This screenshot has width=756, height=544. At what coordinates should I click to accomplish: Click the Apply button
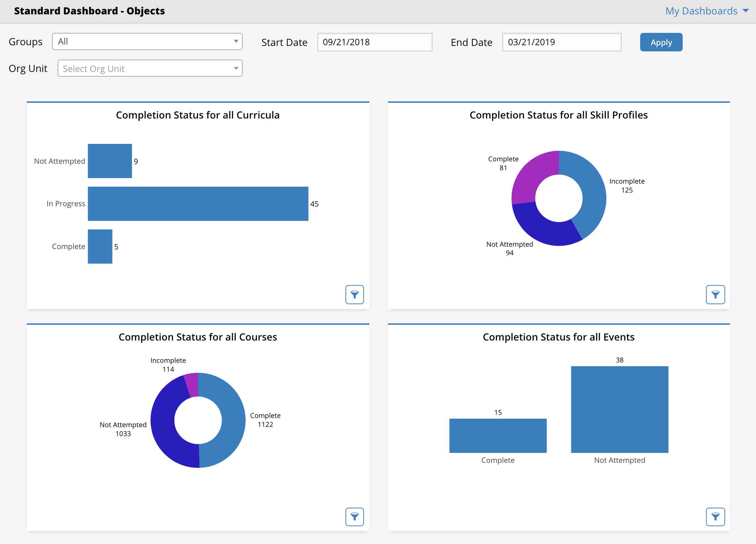click(661, 42)
